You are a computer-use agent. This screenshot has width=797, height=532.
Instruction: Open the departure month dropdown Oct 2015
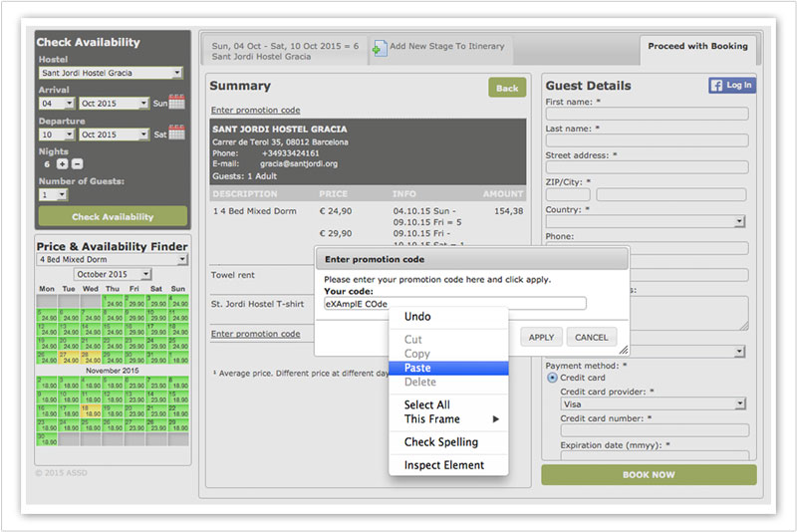click(114, 134)
